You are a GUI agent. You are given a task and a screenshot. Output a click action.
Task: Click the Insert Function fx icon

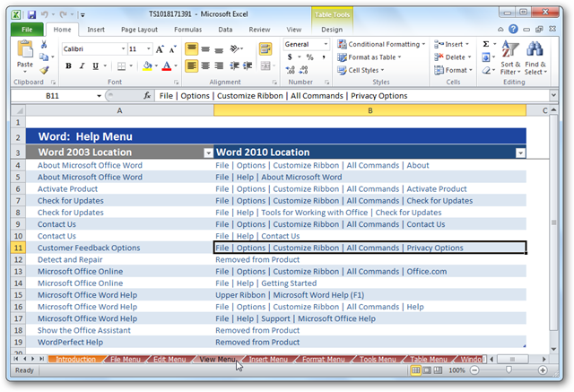[x=147, y=95]
